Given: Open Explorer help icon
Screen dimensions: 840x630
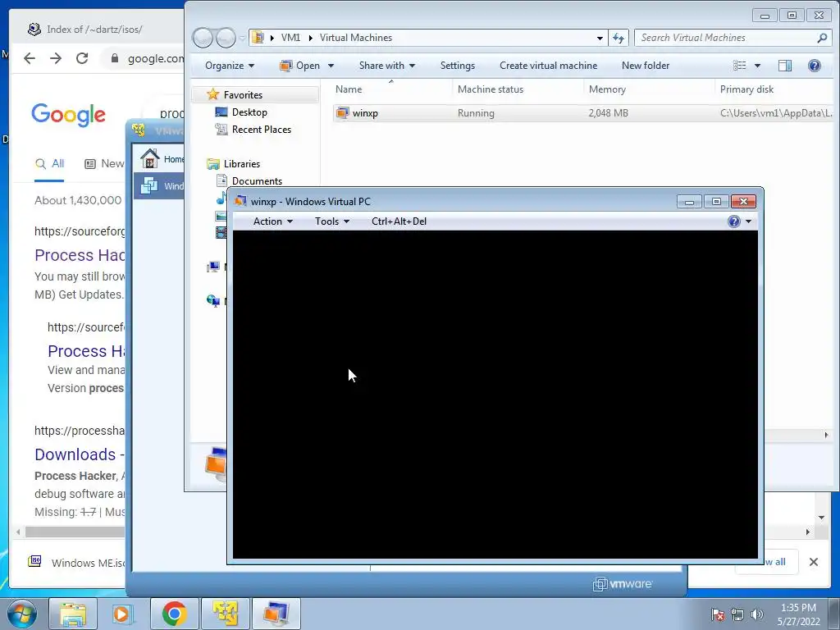Looking at the screenshot, I should click(x=815, y=66).
